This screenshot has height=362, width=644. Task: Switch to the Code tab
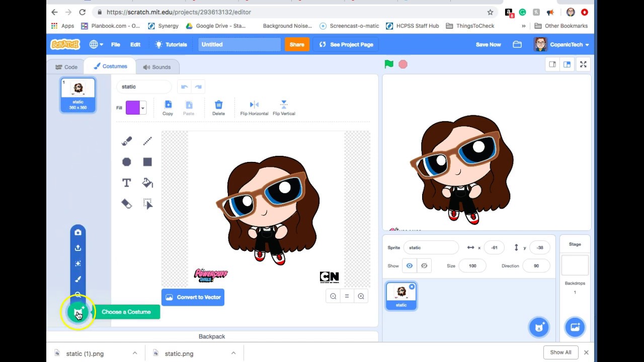pos(66,67)
